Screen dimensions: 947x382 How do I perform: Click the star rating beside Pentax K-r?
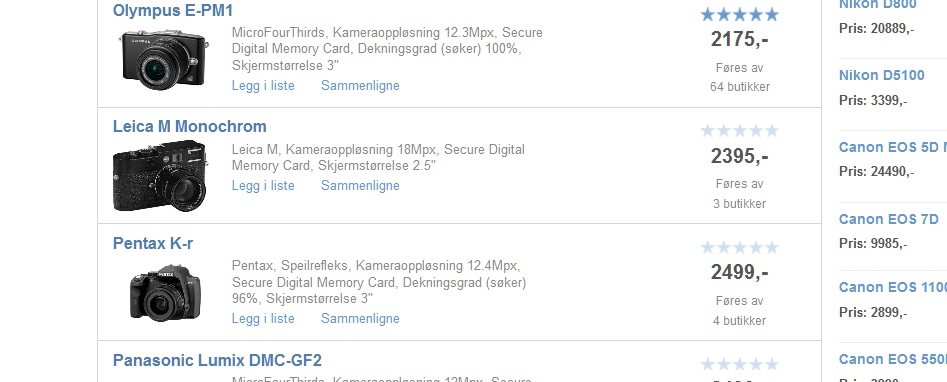point(739,247)
